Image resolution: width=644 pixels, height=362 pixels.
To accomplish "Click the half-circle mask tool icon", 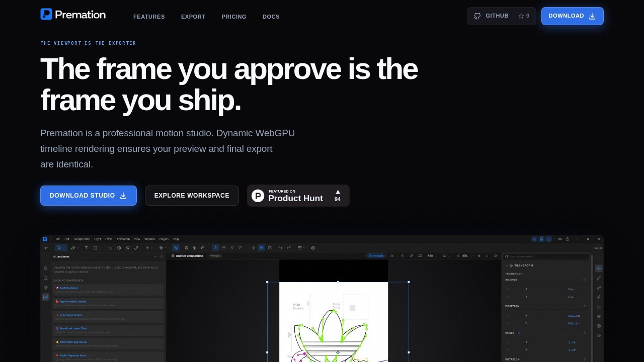I will 119,248.
